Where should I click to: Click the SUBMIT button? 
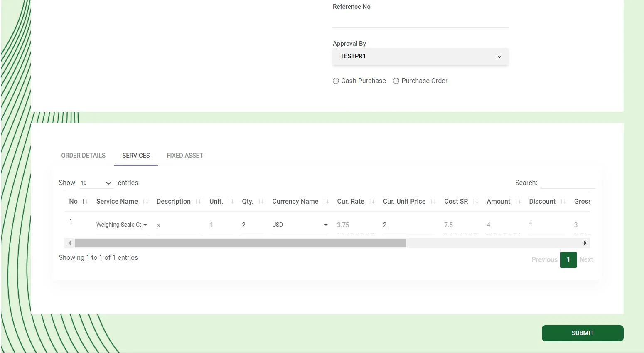[x=583, y=333]
